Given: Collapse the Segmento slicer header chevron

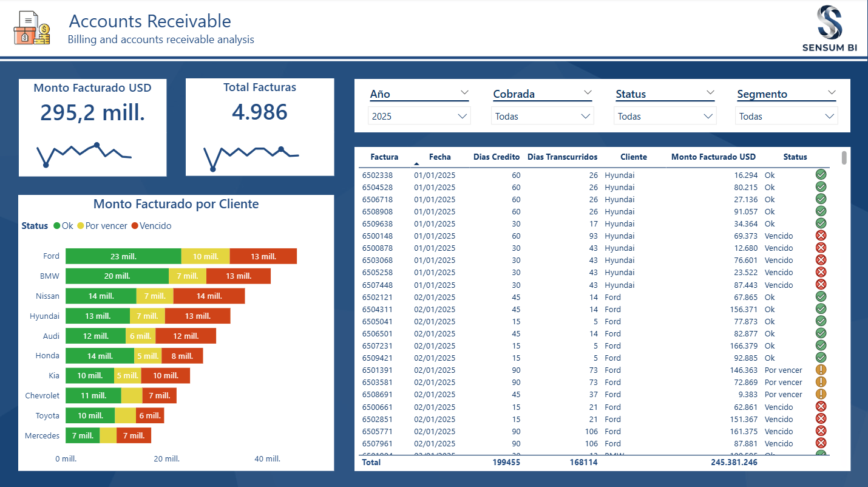Looking at the screenshot, I should click(x=831, y=92).
